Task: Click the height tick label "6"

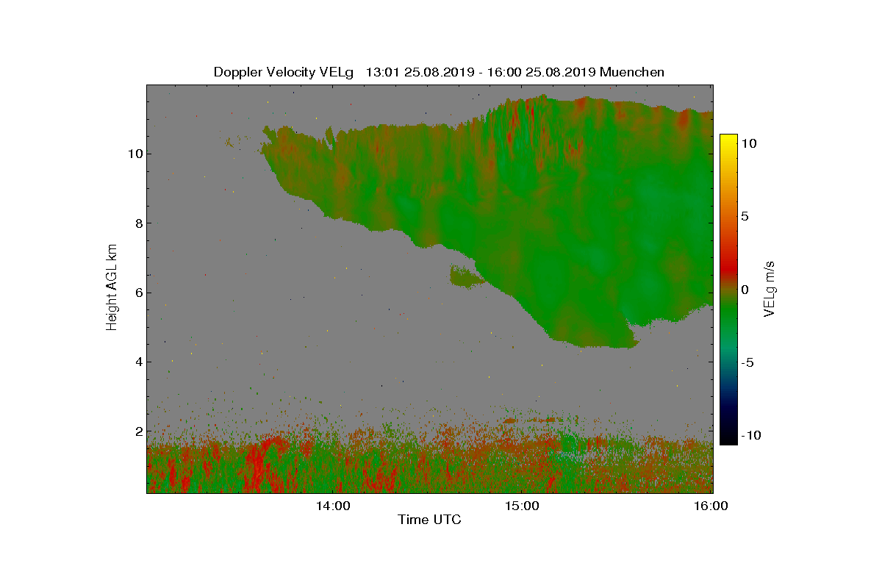Action: tap(138, 293)
